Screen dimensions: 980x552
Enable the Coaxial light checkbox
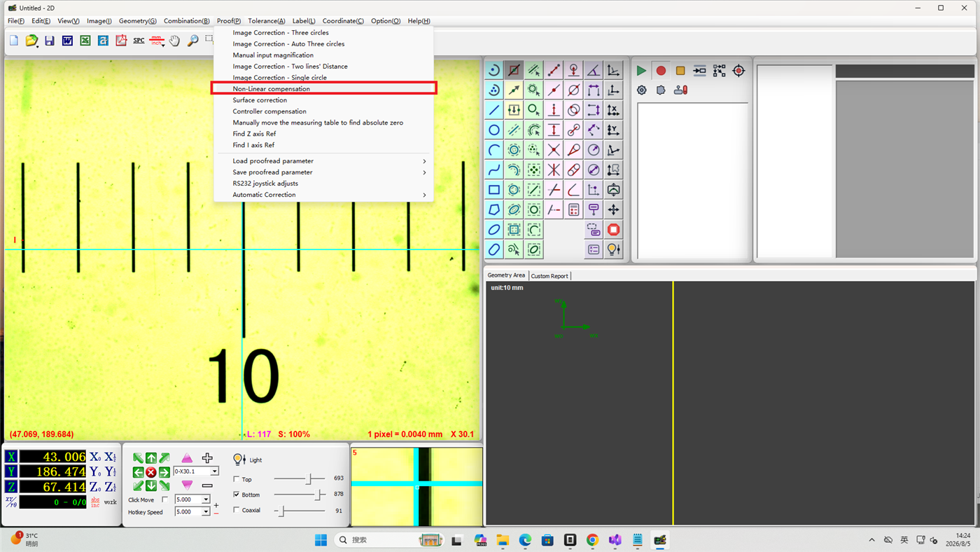click(236, 510)
